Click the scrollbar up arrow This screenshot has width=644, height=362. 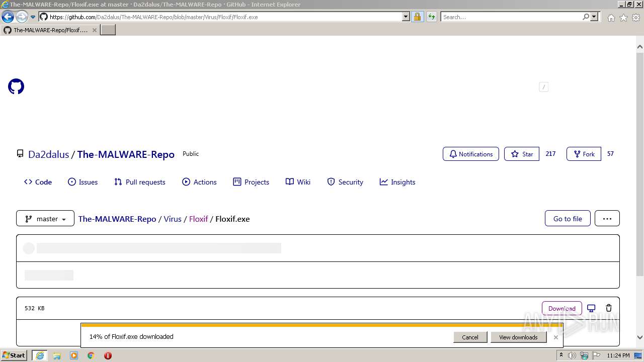click(x=640, y=47)
